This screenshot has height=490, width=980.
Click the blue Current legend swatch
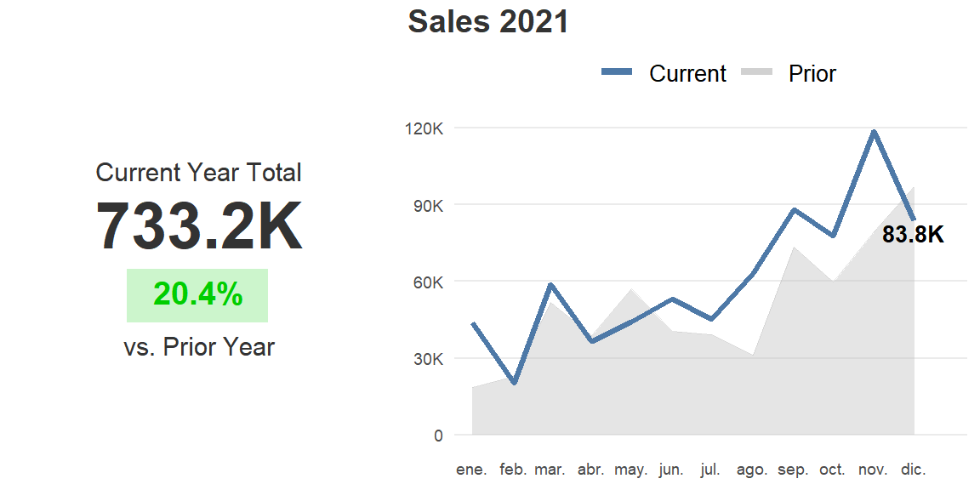617,73
